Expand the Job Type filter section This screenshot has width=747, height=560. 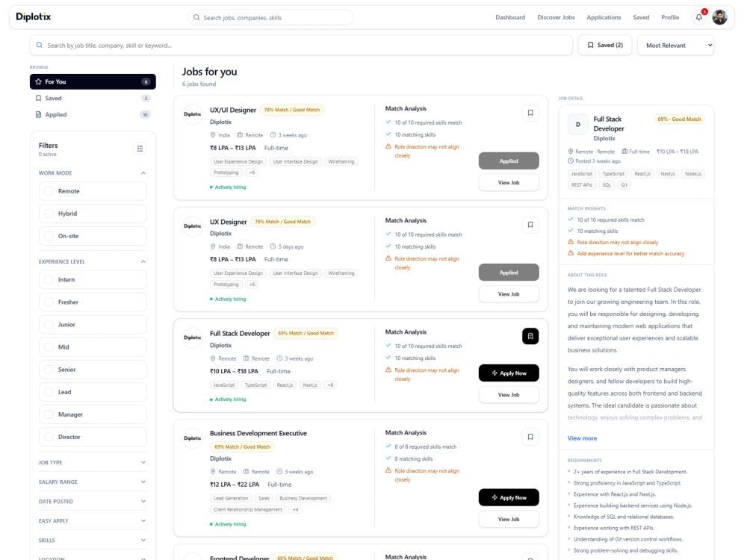pos(93,462)
